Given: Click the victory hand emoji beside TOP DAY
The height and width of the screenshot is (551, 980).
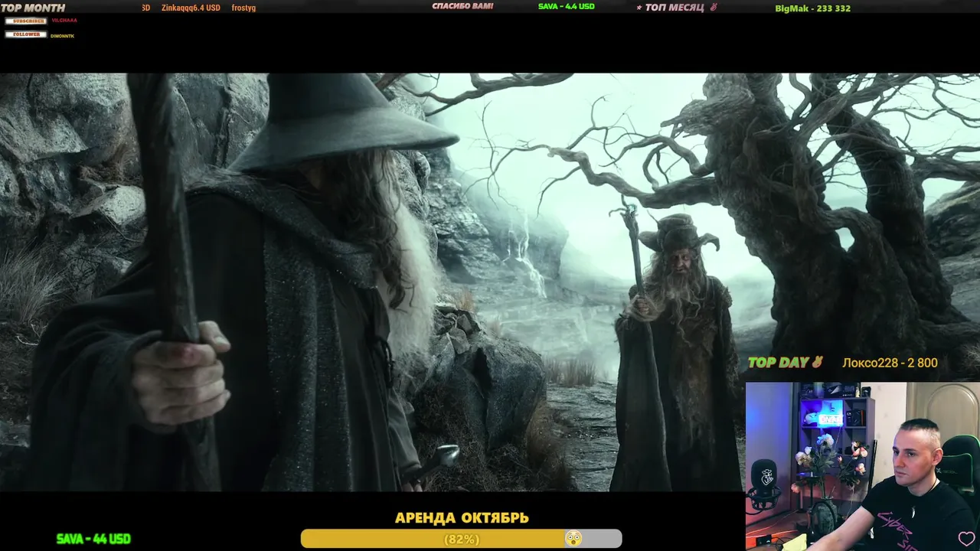Looking at the screenshot, I should [x=816, y=363].
